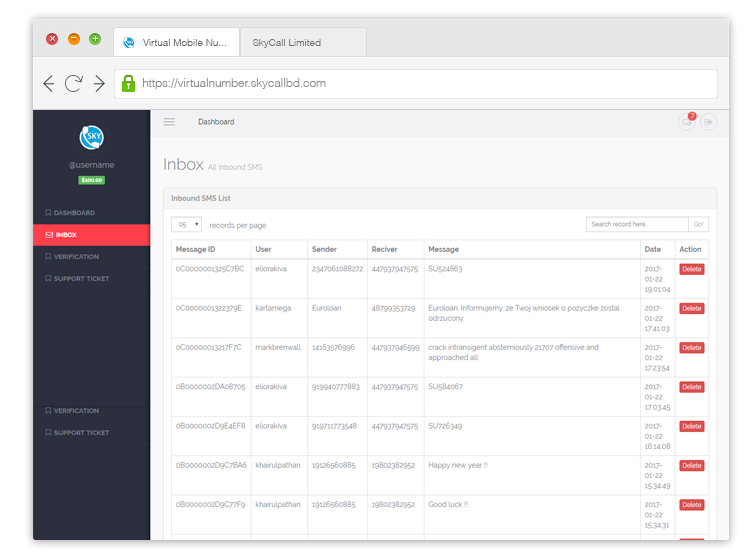
Task: Click user markbrenwall in the table
Action: [x=278, y=348]
